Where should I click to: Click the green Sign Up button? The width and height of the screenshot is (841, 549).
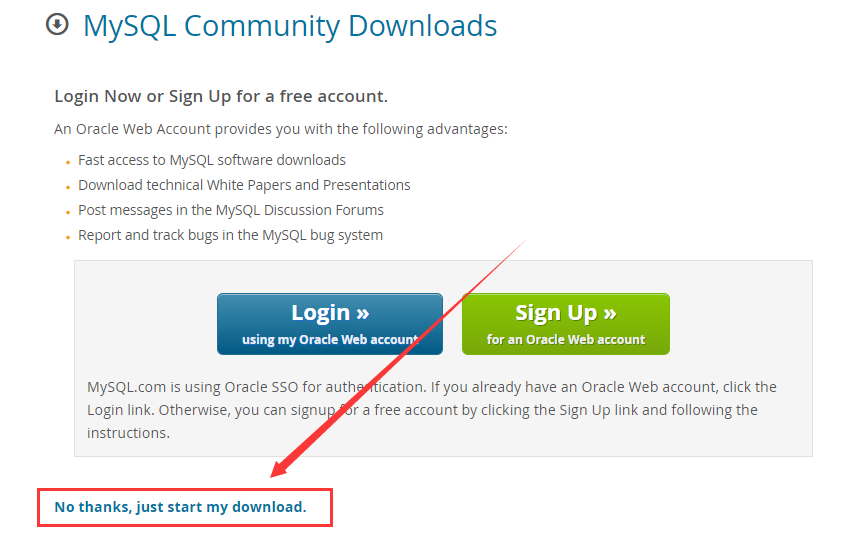[x=566, y=324]
